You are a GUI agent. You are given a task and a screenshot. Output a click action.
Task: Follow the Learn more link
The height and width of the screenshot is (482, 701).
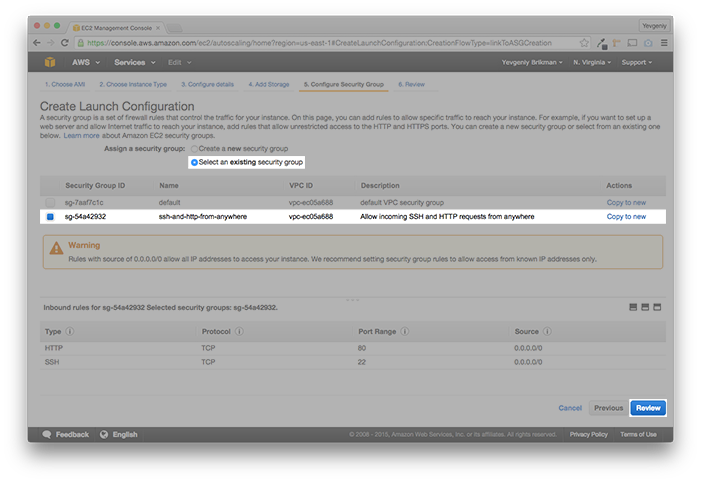pyautogui.click(x=81, y=135)
